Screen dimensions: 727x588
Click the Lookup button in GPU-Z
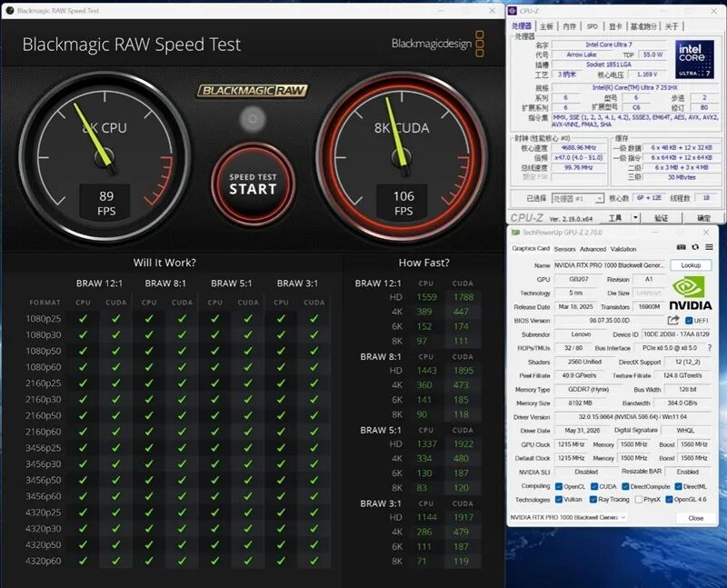click(x=691, y=265)
